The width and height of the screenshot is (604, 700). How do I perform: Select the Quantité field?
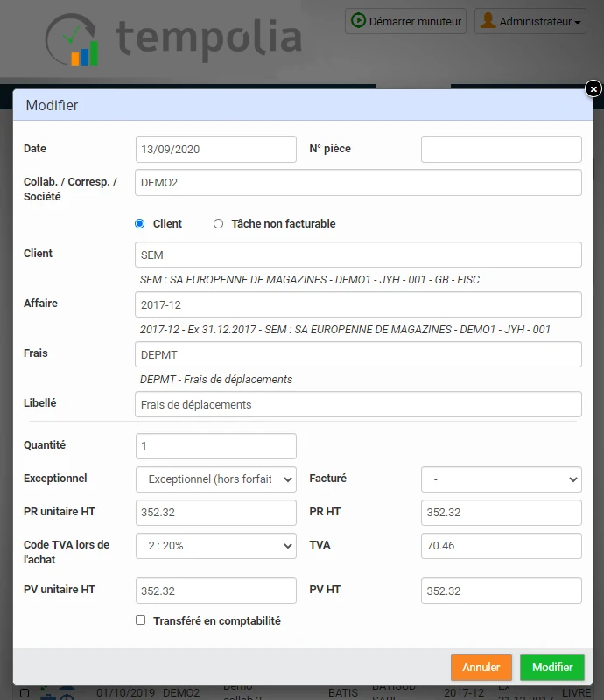216,446
